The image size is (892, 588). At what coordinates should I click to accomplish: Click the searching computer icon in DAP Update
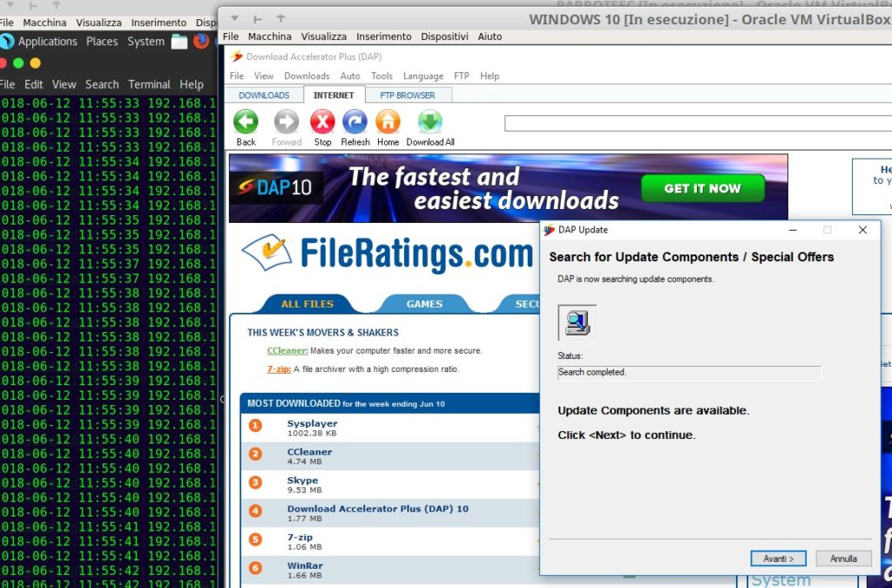[578, 322]
